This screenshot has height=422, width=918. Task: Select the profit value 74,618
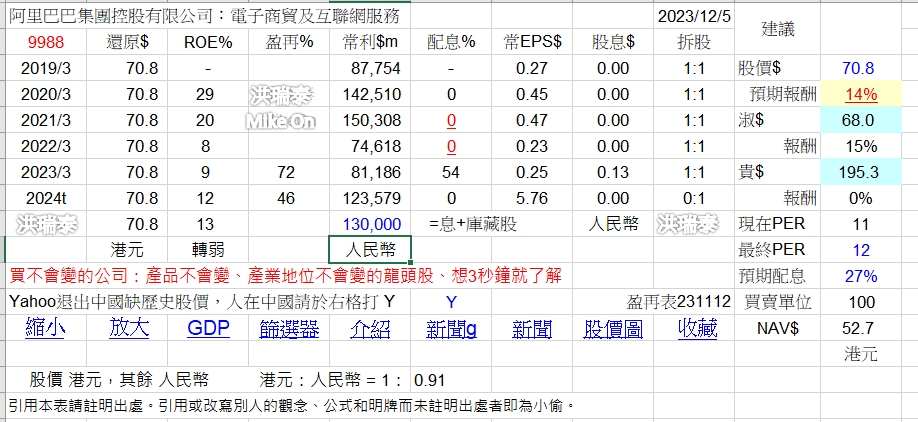pyautogui.click(x=376, y=146)
